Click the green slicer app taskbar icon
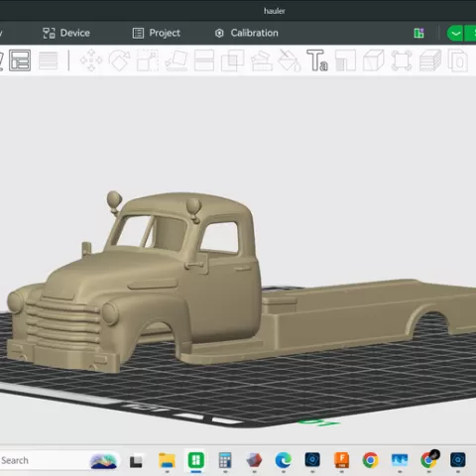The image size is (476, 476). [x=196, y=460]
